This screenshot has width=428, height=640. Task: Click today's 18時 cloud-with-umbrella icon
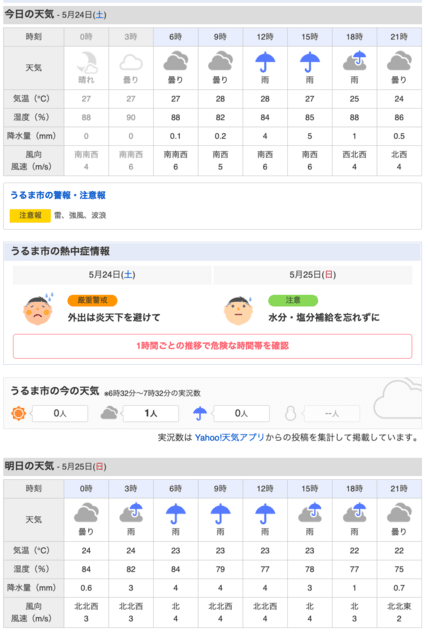click(355, 61)
